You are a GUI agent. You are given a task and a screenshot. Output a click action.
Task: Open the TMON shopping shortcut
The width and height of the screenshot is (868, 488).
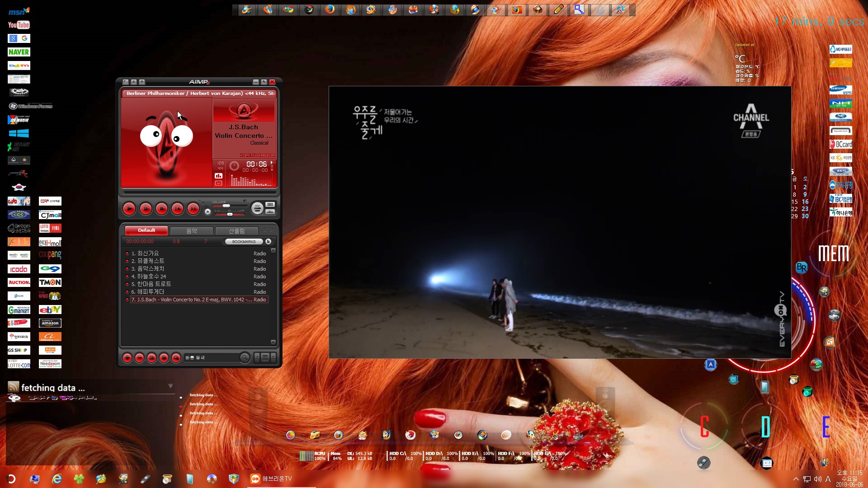[50, 282]
